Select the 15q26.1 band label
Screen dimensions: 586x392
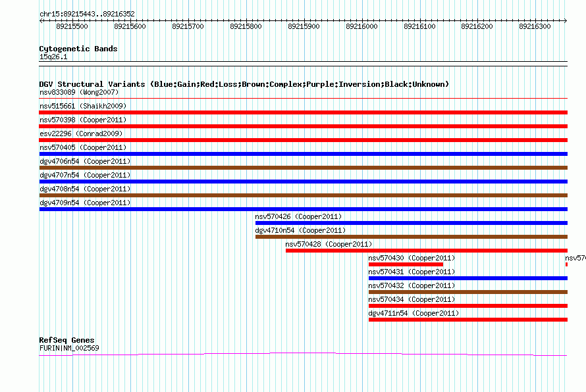53,57
